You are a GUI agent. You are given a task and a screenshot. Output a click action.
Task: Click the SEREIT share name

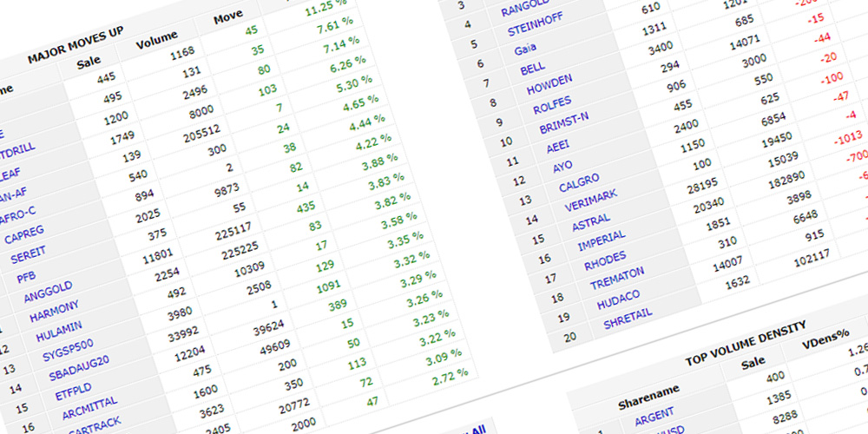click(x=29, y=258)
